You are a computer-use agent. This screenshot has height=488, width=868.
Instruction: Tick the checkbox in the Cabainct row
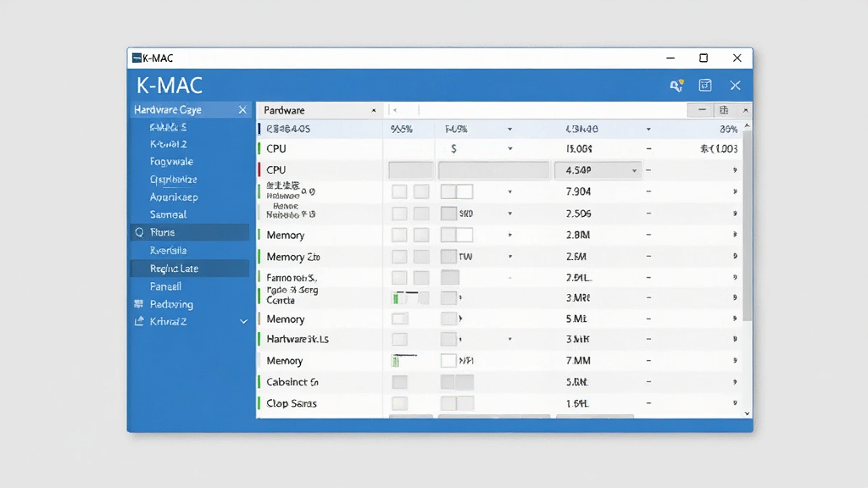[x=400, y=382]
